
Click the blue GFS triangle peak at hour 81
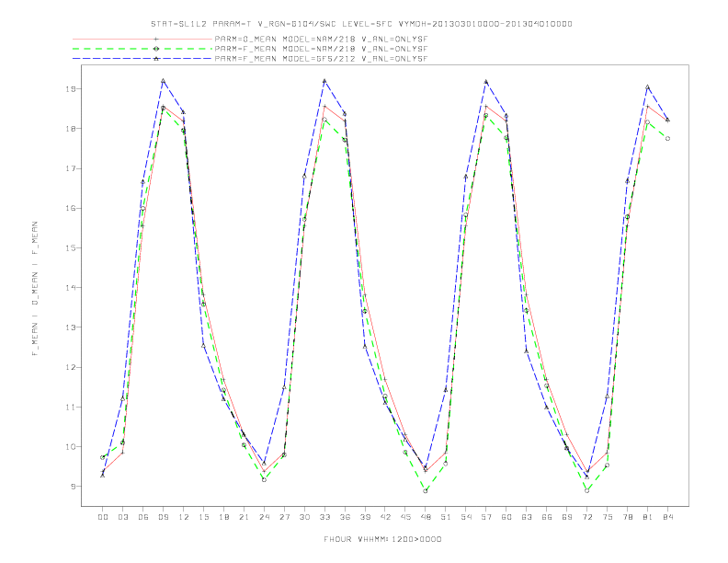648,86
